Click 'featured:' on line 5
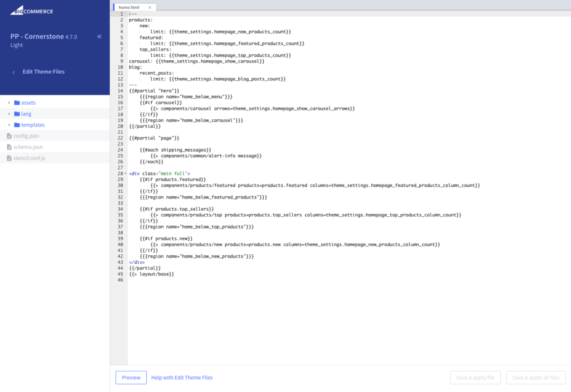Image resolution: width=571 pixels, height=392 pixels. pos(152,37)
